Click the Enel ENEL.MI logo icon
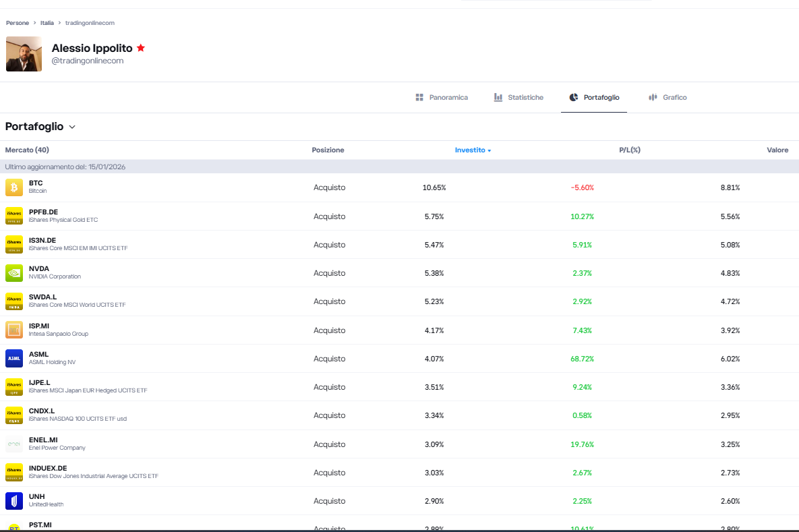799x532 pixels. 13,444
